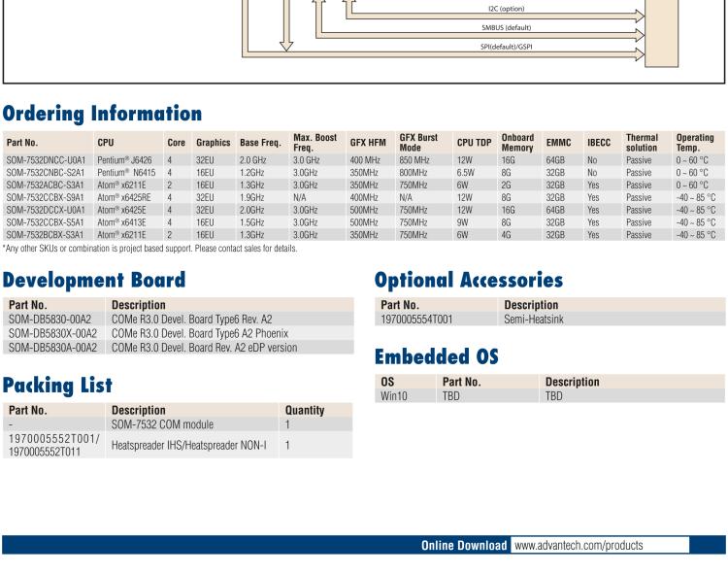The height and width of the screenshot is (574, 728).
Task: Click the Online Download label
Action: 465,545
